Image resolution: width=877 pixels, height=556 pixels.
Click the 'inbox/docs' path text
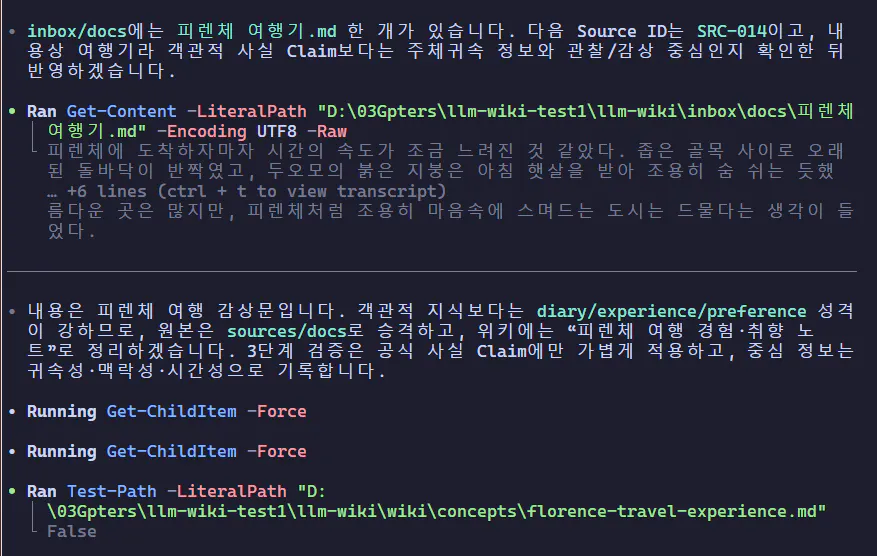point(77,31)
